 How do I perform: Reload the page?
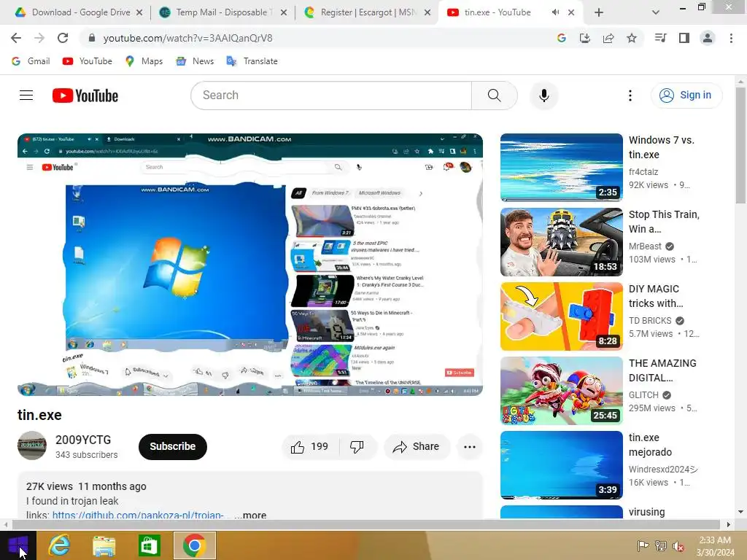click(x=63, y=38)
